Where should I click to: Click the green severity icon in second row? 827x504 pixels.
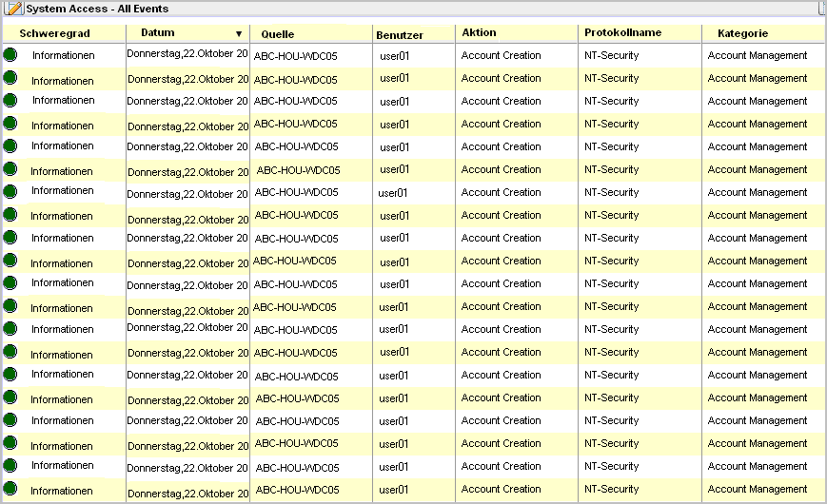(x=10, y=78)
